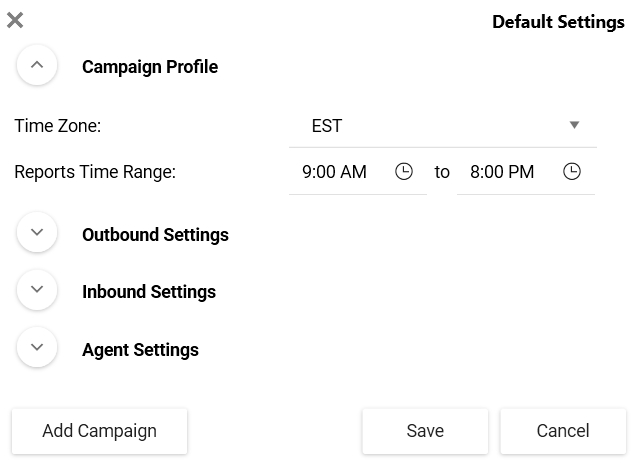Close the Default Settings panel
This screenshot has width=634, height=463.
pyautogui.click(x=15, y=20)
